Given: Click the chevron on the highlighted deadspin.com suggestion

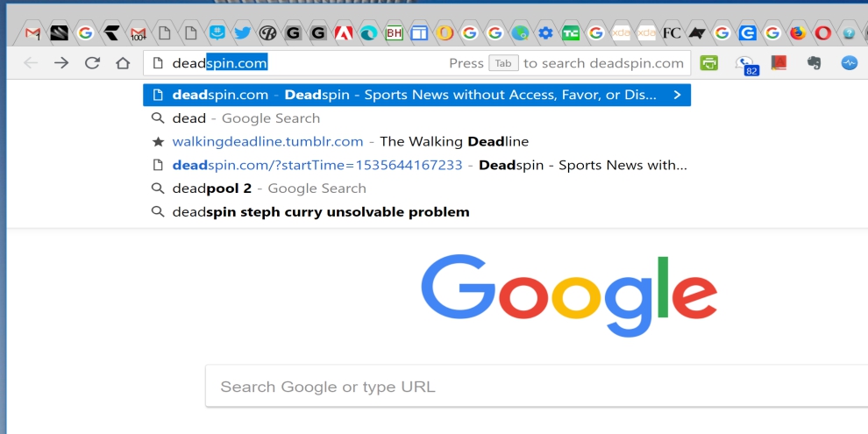Looking at the screenshot, I should click(x=677, y=95).
